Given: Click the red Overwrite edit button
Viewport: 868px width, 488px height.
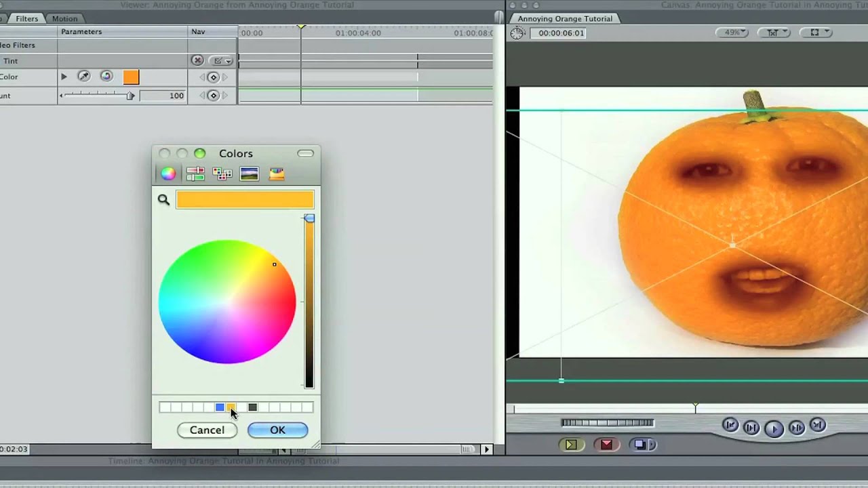Looking at the screenshot, I should (x=606, y=445).
